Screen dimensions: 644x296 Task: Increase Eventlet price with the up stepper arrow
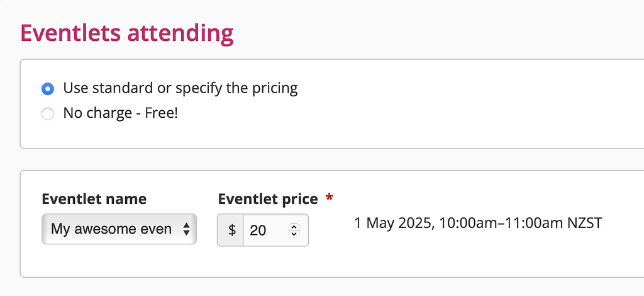(294, 226)
